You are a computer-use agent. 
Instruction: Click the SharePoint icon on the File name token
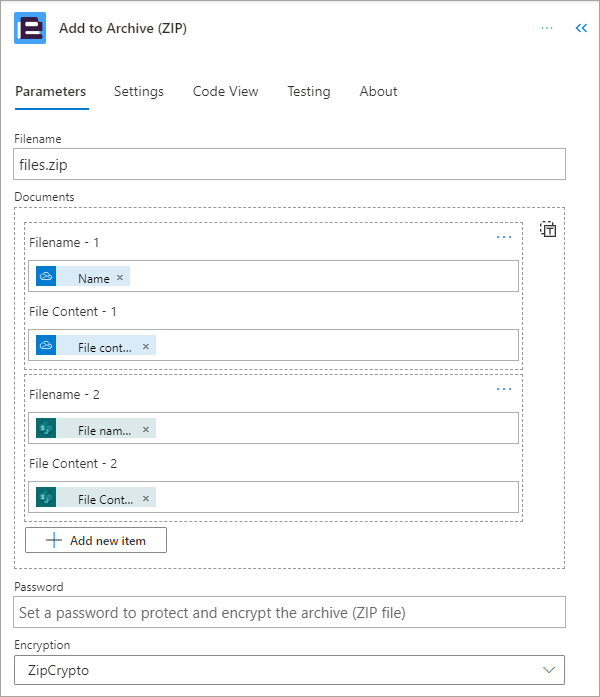tap(46, 428)
